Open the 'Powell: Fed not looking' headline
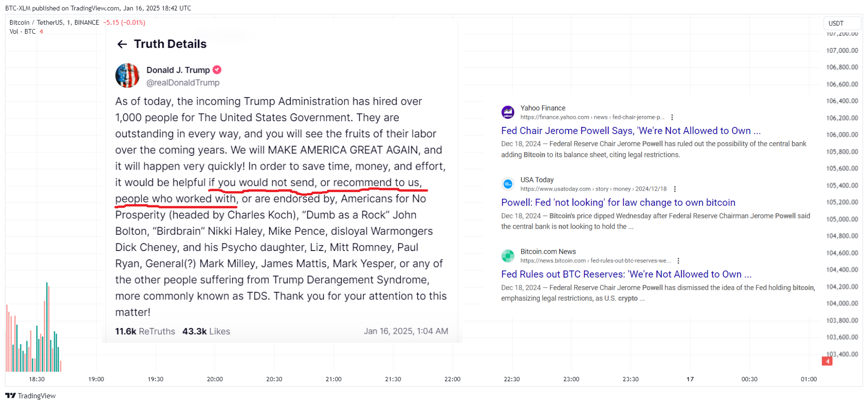868x405 pixels. tap(618, 202)
